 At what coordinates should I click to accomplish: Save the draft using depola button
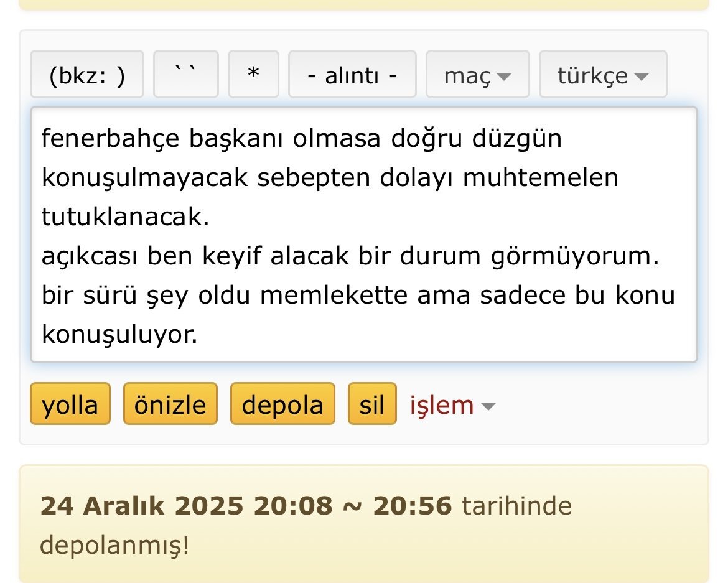click(x=282, y=405)
